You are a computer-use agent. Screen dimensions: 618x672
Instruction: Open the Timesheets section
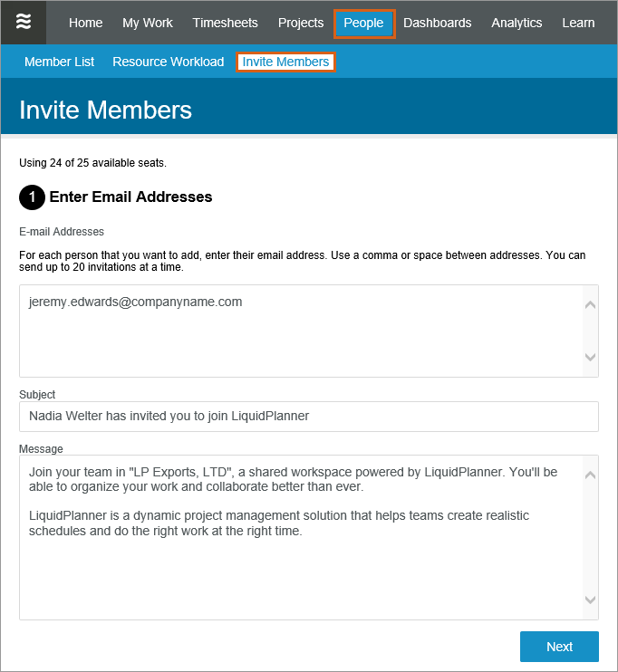coord(226,23)
